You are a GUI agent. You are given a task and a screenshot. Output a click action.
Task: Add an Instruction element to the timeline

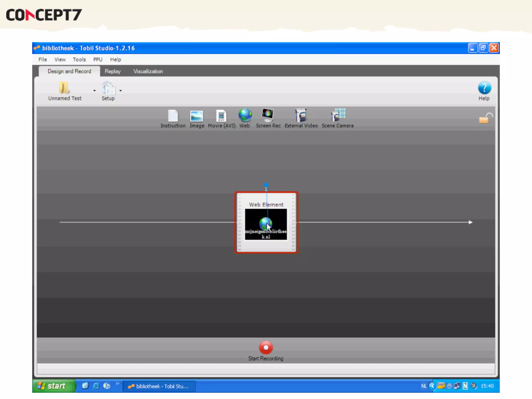(173, 116)
